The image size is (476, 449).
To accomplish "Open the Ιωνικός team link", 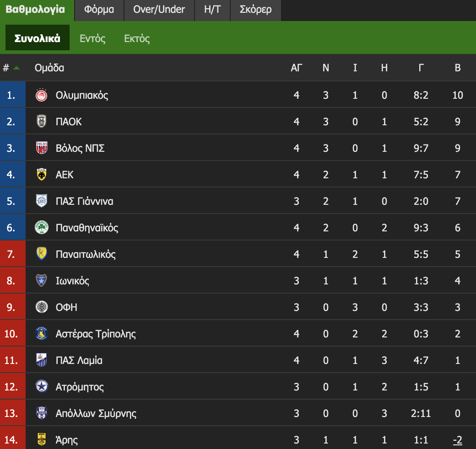I will (x=72, y=281).
